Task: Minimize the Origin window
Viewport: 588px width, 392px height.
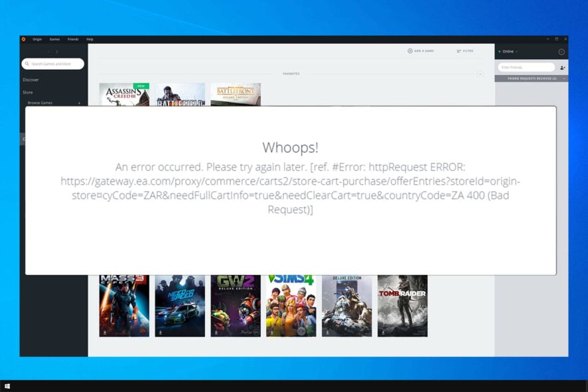Action: [x=548, y=39]
